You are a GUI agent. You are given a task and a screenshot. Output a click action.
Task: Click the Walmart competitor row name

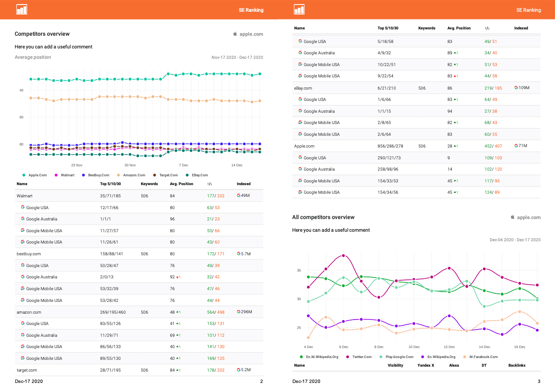point(24,196)
